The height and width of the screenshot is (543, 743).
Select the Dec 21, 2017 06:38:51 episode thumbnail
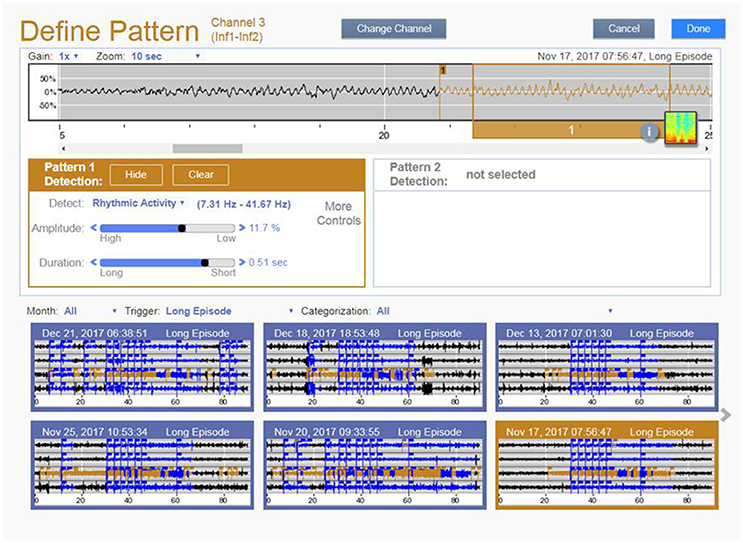pos(142,367)
